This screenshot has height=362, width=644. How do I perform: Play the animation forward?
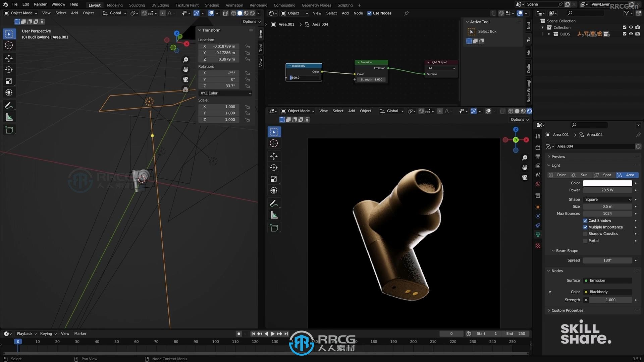[x=273, y=334]
